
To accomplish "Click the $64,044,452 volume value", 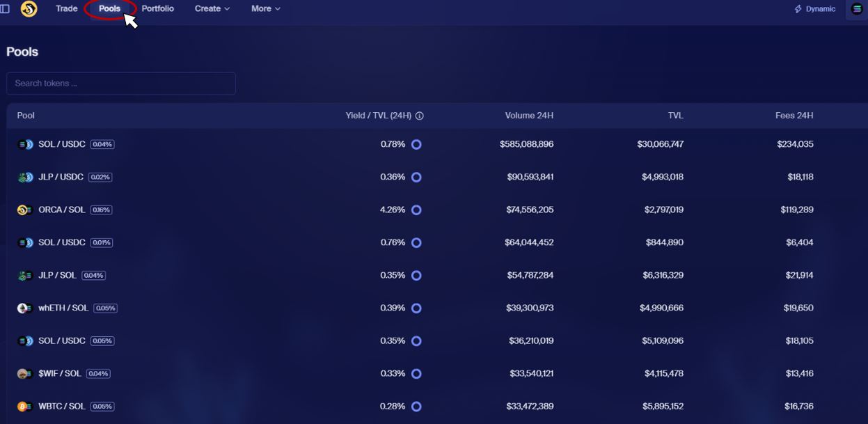I will (529, 242).
